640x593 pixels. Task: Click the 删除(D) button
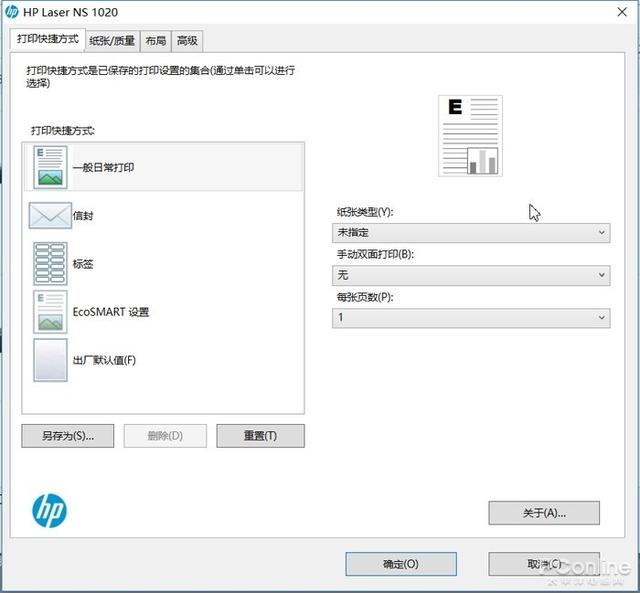pyautogui.click(x=165, y=436)
